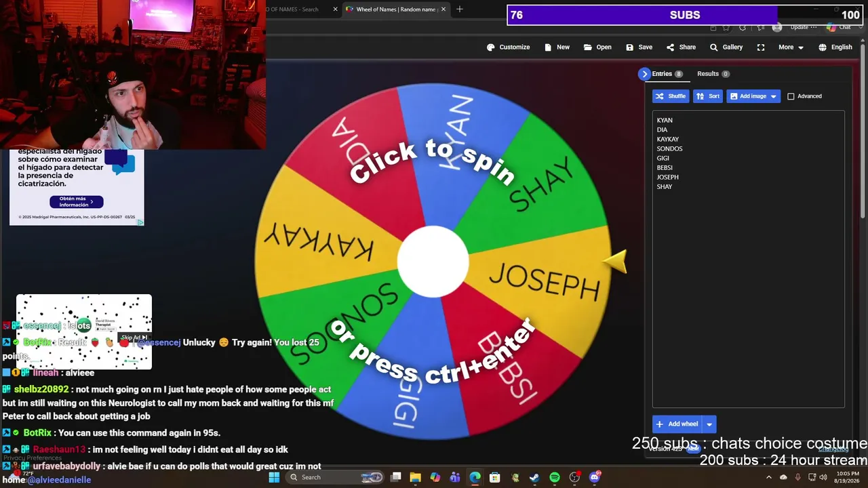Open the volume tray icon
868x488 pixels.
point(823,477)
